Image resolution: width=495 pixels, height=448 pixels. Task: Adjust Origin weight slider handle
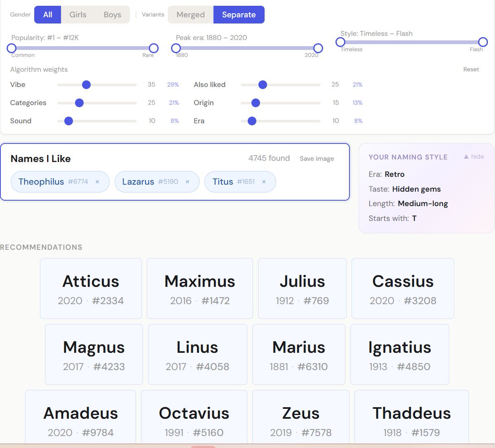tap(255, 103)
